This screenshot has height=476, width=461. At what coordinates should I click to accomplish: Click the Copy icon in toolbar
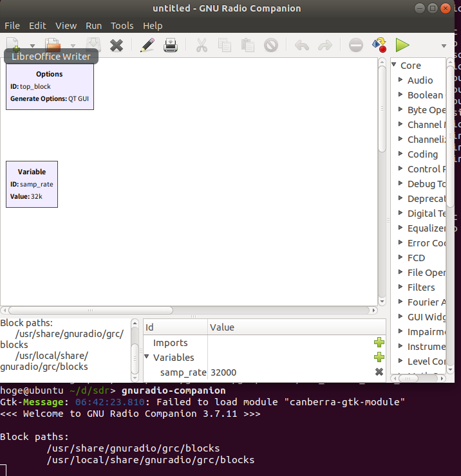click(225, 45)
